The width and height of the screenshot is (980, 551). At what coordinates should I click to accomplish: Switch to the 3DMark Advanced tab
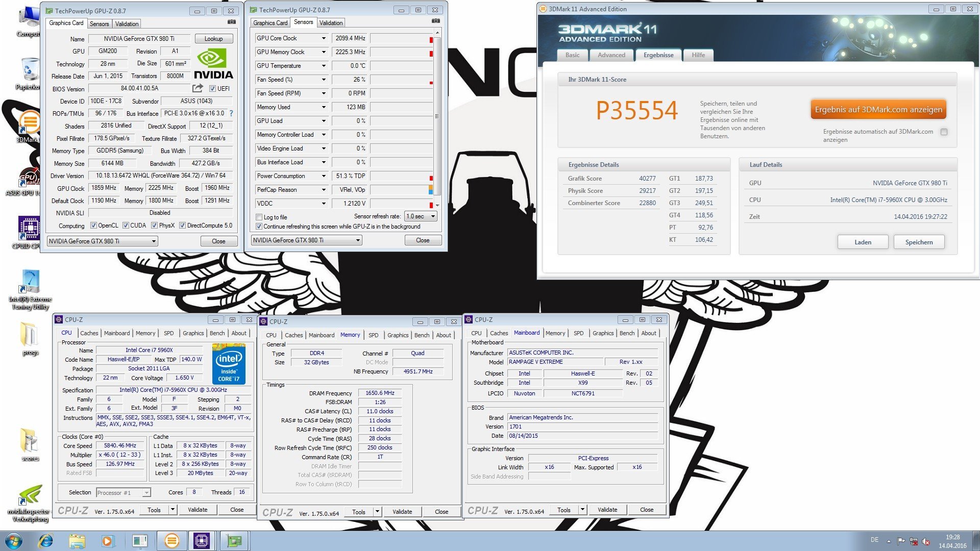coord(611,55)
